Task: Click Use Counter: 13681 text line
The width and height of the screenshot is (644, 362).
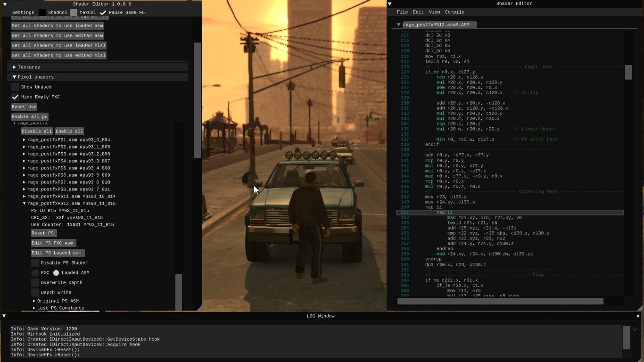Action: [x=73, y=224]
